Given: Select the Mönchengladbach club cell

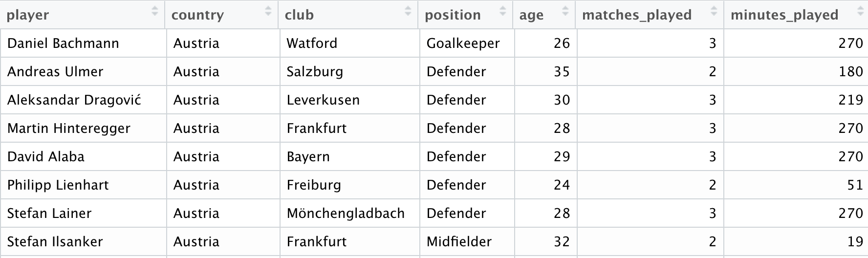Looking at the screenshot, I should coord(349,214).
